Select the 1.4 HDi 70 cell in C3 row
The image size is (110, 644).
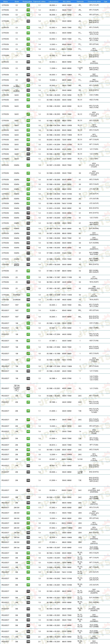[x=80, y=68]
